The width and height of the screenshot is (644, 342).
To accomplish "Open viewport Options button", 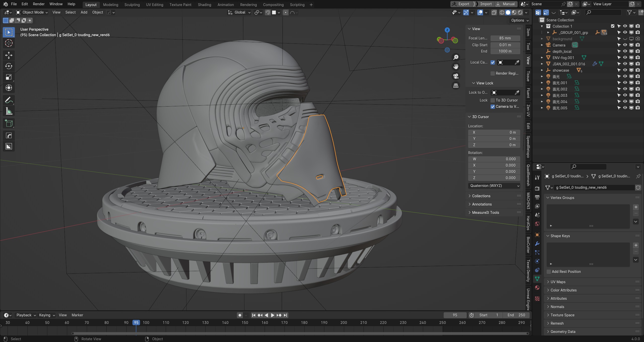I will [x=520, y=20].
